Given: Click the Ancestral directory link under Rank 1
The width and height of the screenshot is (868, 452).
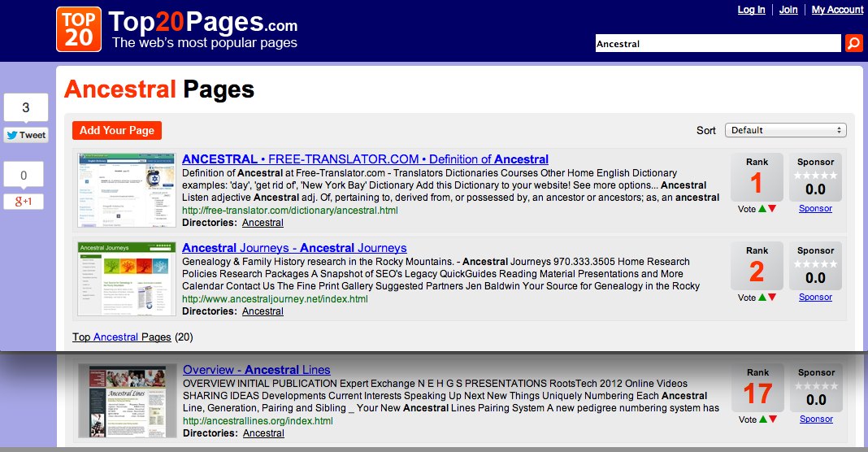Looking at the screenshot, I should point(263,223).
